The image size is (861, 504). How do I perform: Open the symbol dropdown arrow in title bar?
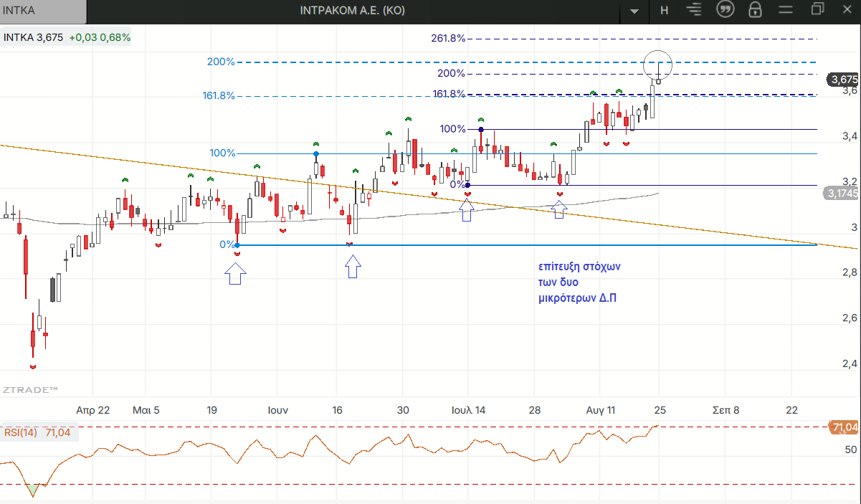tap(634, 11)
